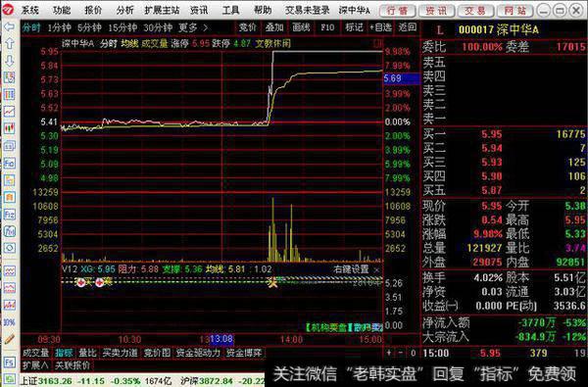Select the 成交量 bottom tab
This screenshot has width=588, height=387.
tap(36, 353)
